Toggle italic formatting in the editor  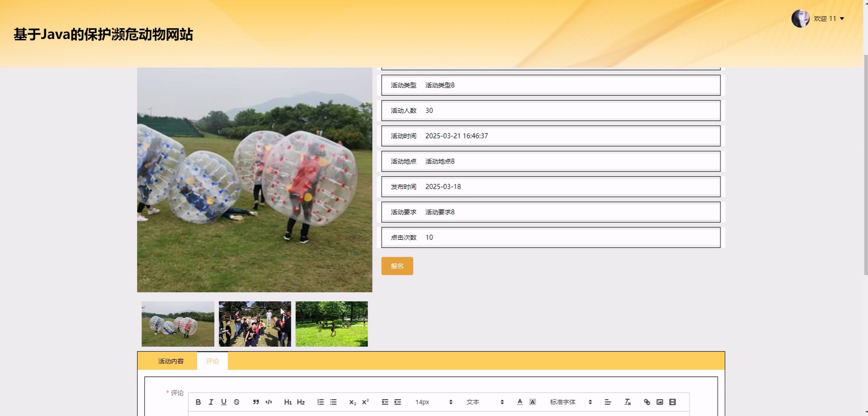click(211, 402)
